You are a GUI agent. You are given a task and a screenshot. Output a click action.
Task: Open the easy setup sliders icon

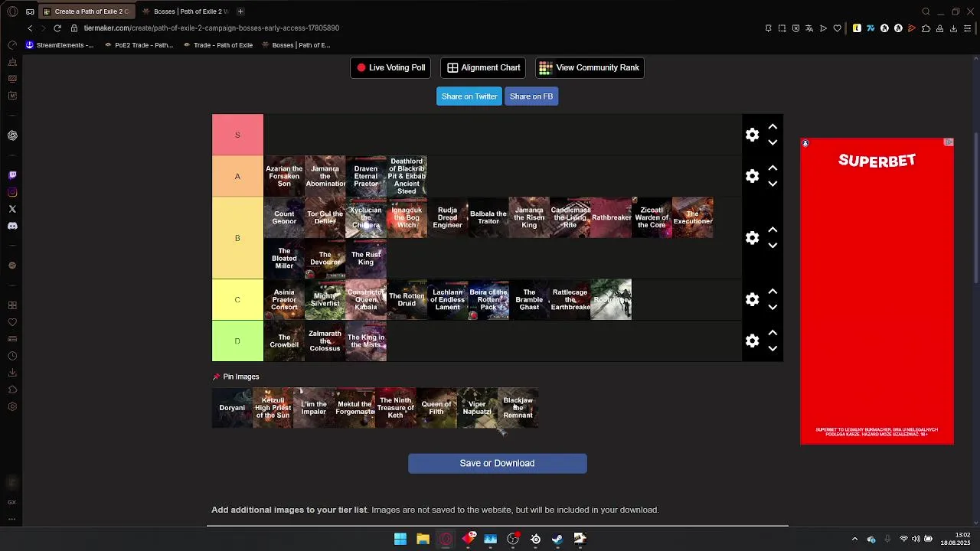coord(968,28)
